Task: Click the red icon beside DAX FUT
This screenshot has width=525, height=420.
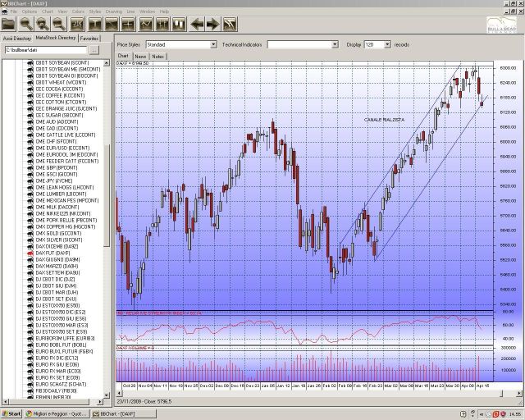Action: [30, 253]
